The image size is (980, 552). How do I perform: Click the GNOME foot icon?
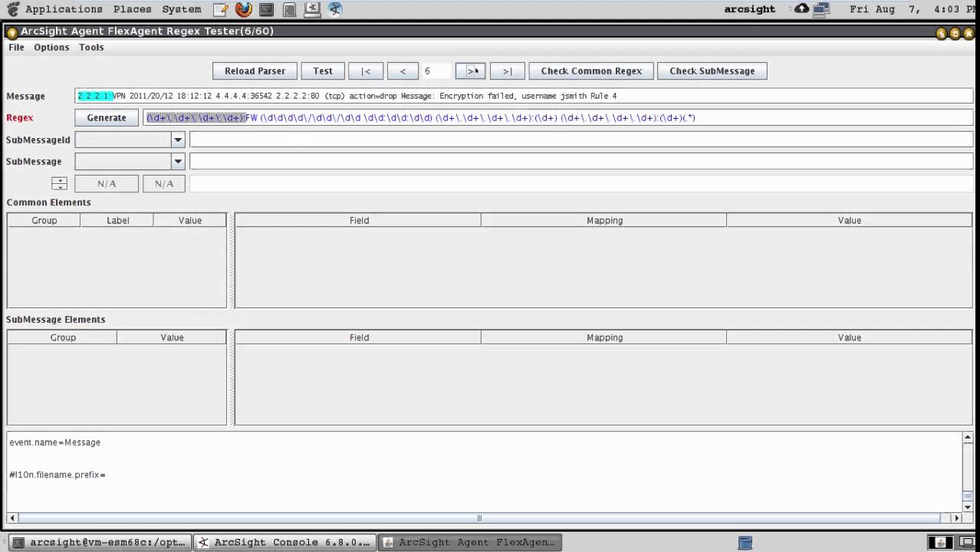click(x=13, y=9)
